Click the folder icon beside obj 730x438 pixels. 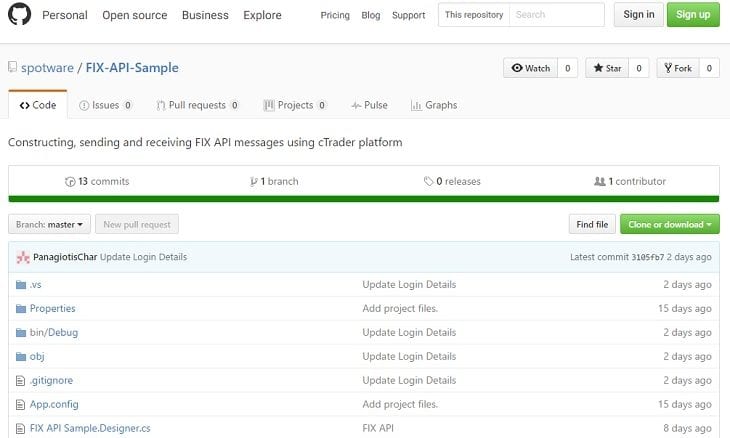click(20, 357)
